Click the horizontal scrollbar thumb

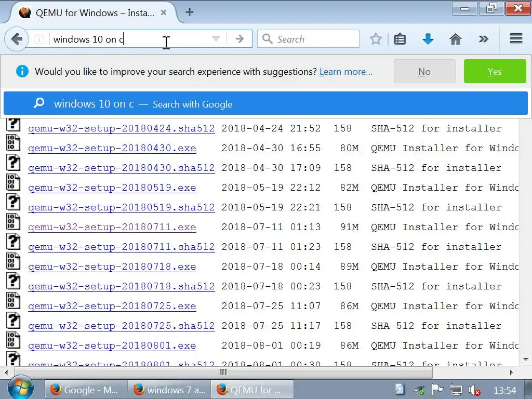click(x=223, y=373)
